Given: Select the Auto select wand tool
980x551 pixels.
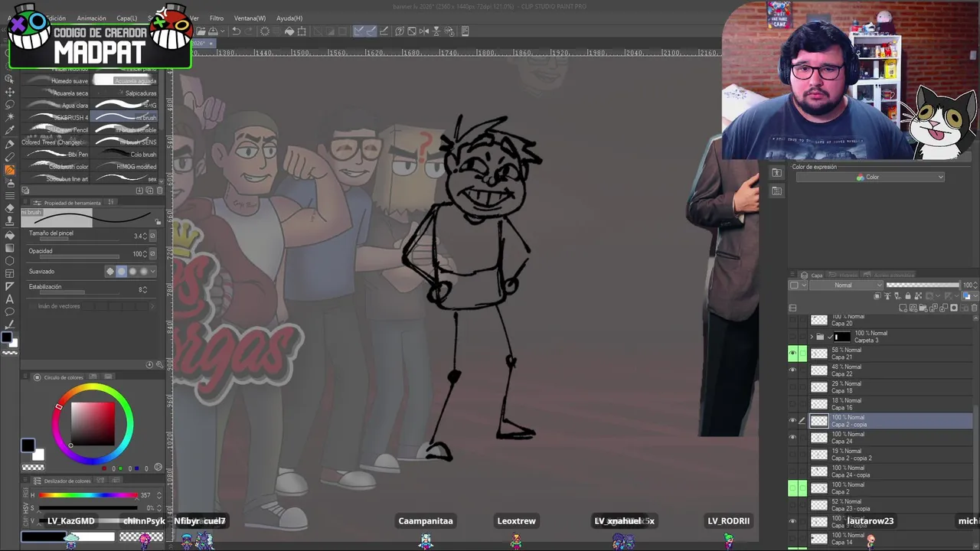Looking at the screenshot, I should click(9, 117).
